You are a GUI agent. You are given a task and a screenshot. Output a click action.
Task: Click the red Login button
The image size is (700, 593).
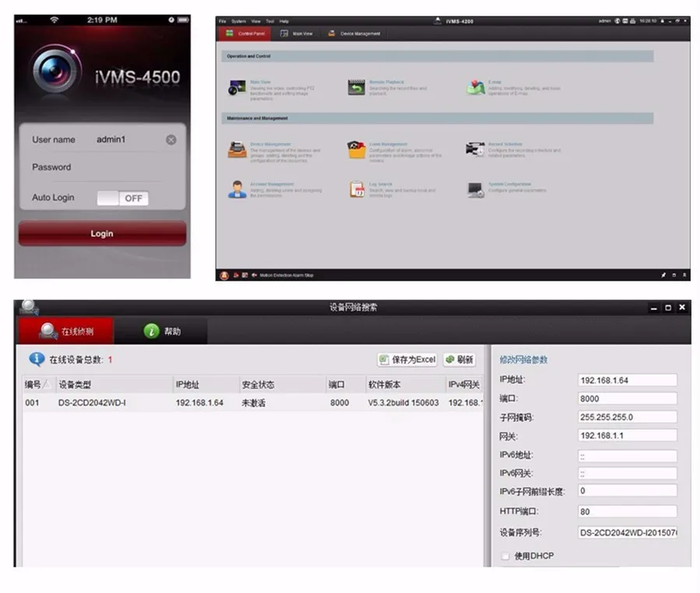[x=102, y=233]
